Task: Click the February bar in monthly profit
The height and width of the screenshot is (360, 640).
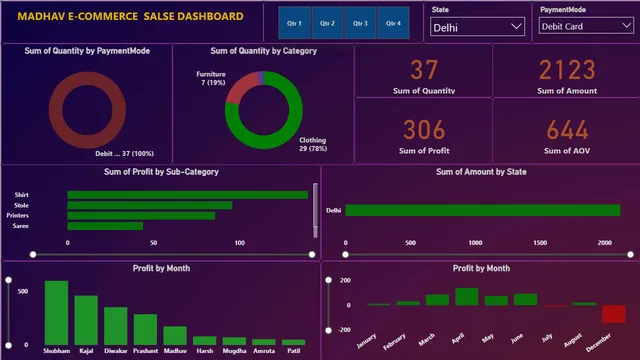Action: [x=408, y=303]
